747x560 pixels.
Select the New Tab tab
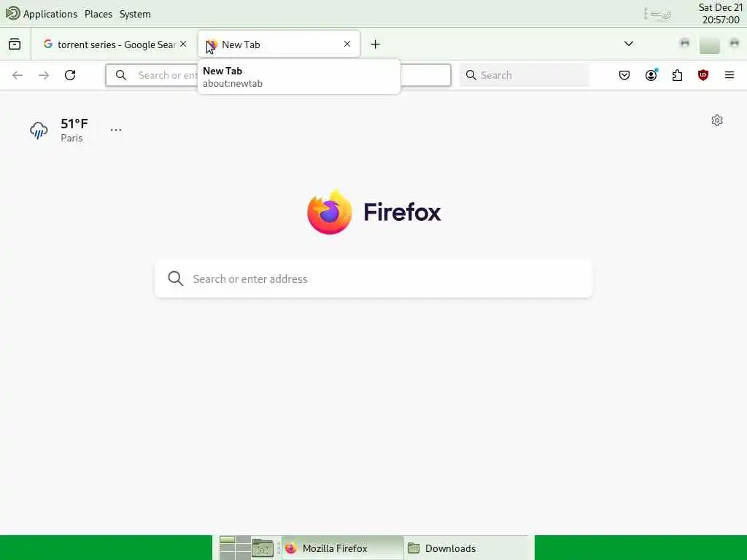(x=279, y=44)
